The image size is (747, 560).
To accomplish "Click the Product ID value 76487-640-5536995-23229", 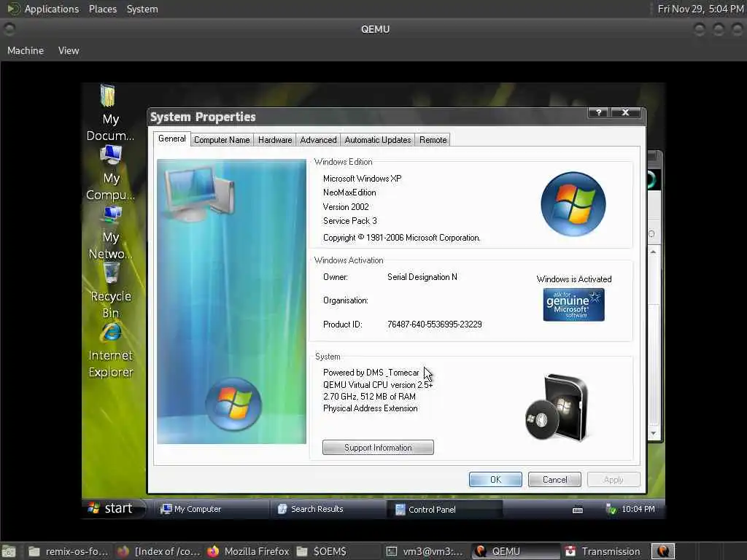I will click(x=435, y=324).
